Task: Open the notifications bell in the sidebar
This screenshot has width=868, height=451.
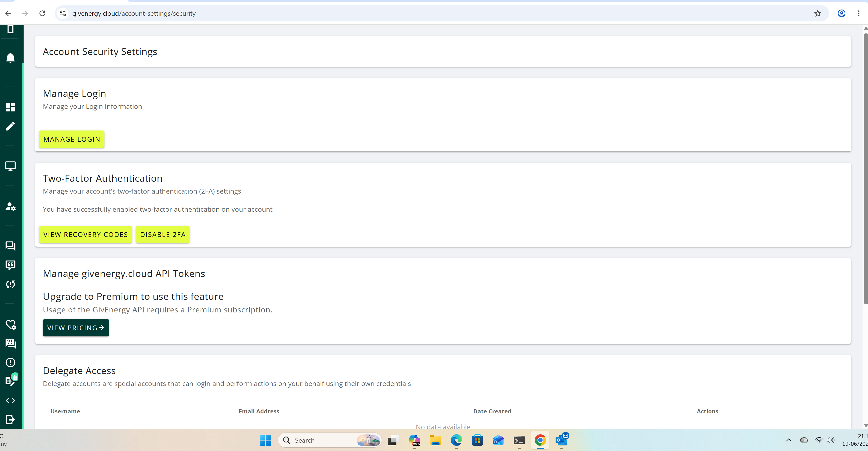Action: click(10, 58)
